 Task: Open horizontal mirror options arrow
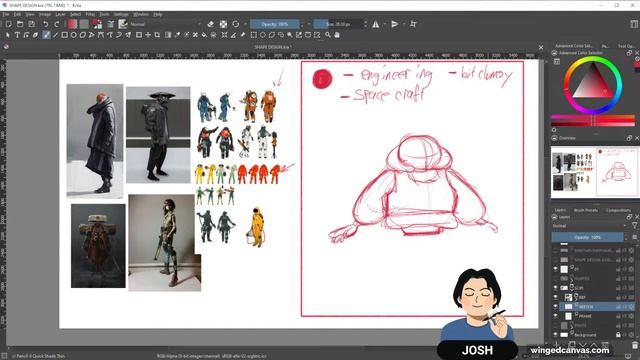click(x=384, y=24)
